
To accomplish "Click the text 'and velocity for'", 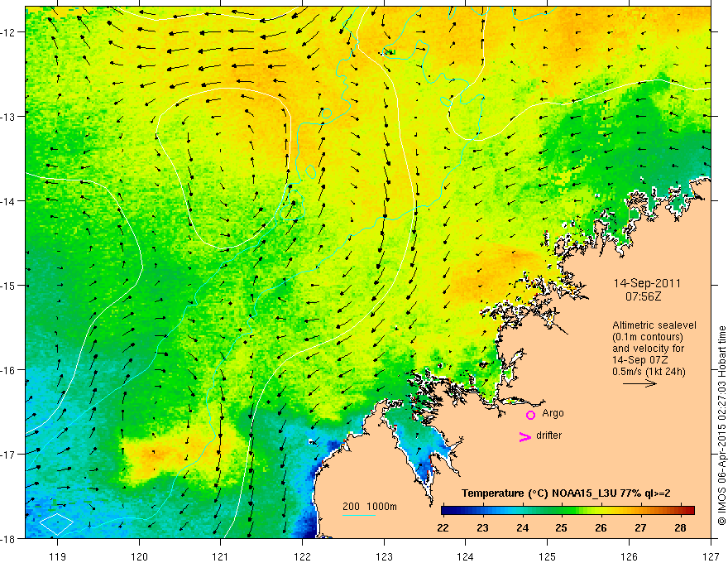I will click(648, 349).
